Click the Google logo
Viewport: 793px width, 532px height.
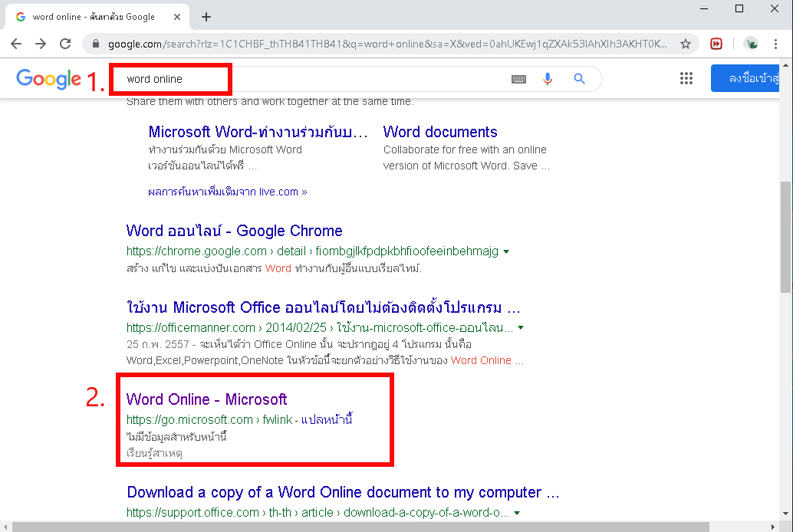coord(48,79)
